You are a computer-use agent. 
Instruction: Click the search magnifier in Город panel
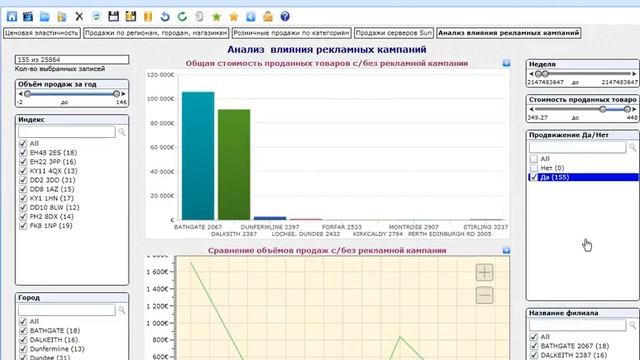[122, 310]
